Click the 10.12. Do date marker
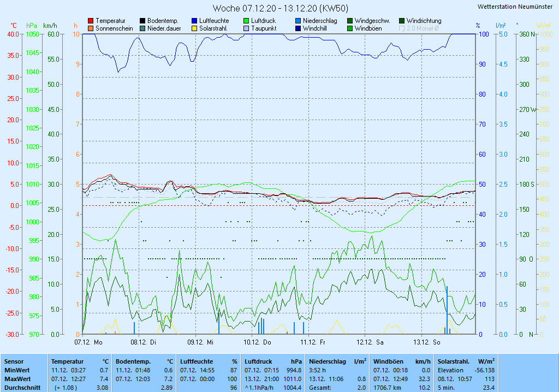This screenshot has width=559, height=392. [x=257, y=342]
